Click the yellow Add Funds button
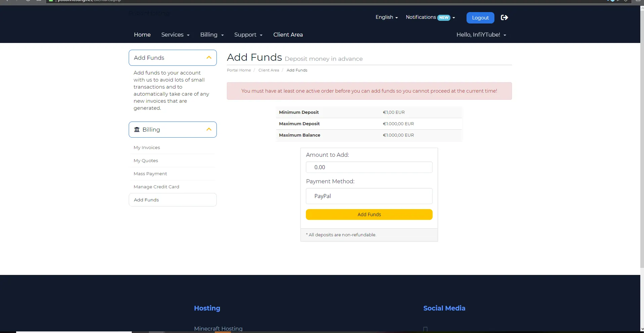The image size is (644, 333). (x=369, y=215)
